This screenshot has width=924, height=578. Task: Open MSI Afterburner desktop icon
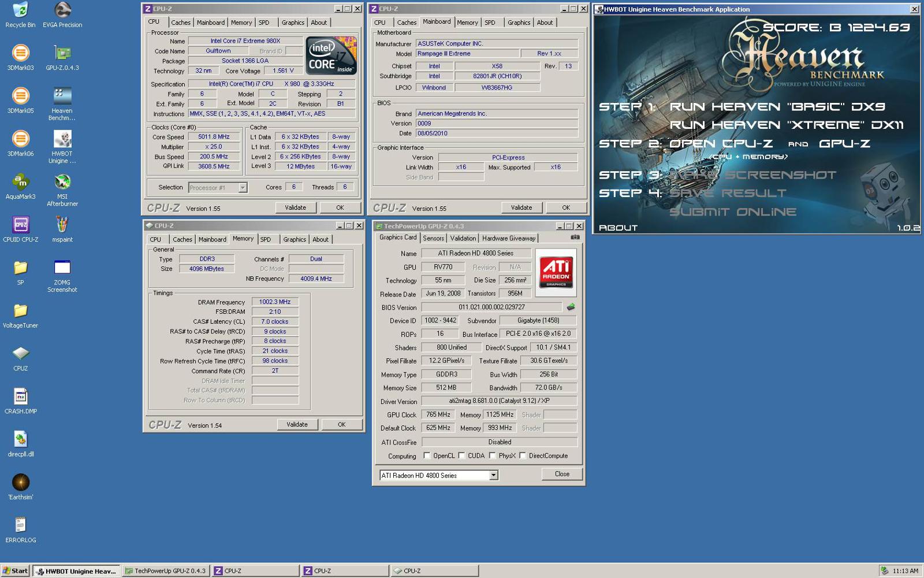click(x=62, y=190)
